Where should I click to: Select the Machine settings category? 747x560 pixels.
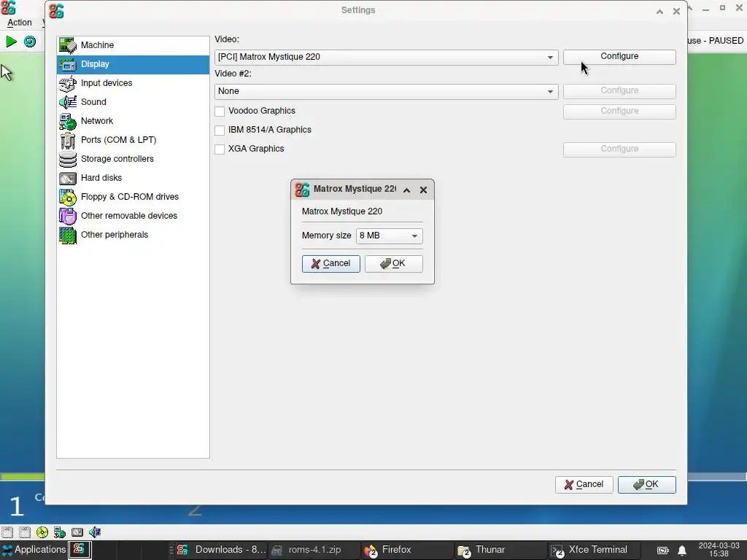coord(133,45)
